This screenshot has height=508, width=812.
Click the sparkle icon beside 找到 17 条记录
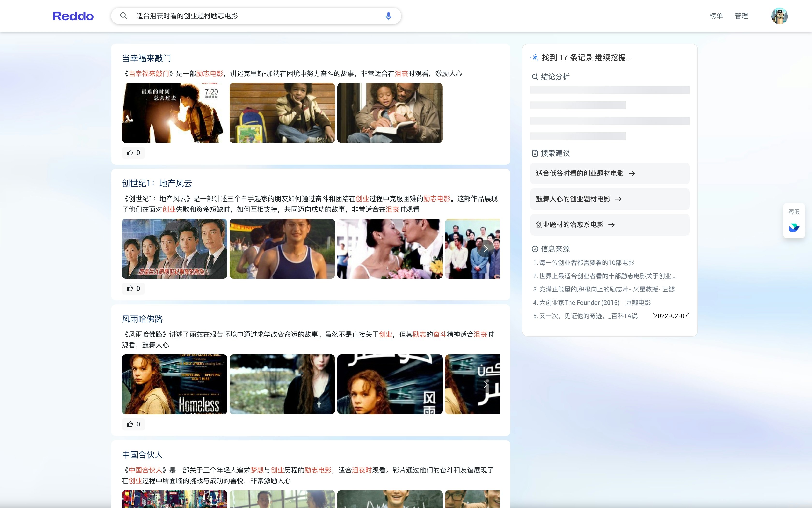pyautogui.click(x=535, y=58)
